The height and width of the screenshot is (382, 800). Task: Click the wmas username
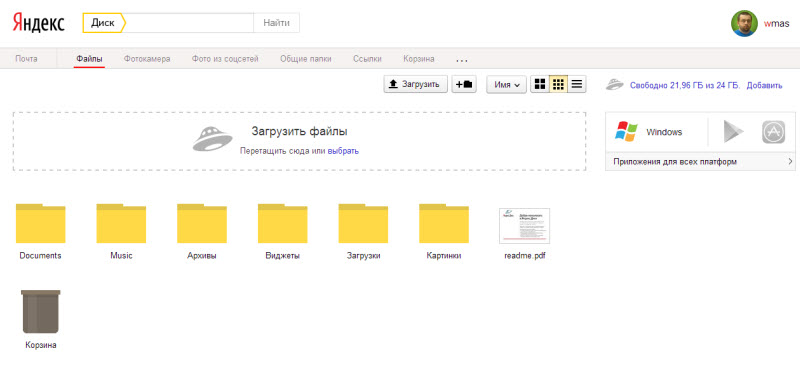777,23
